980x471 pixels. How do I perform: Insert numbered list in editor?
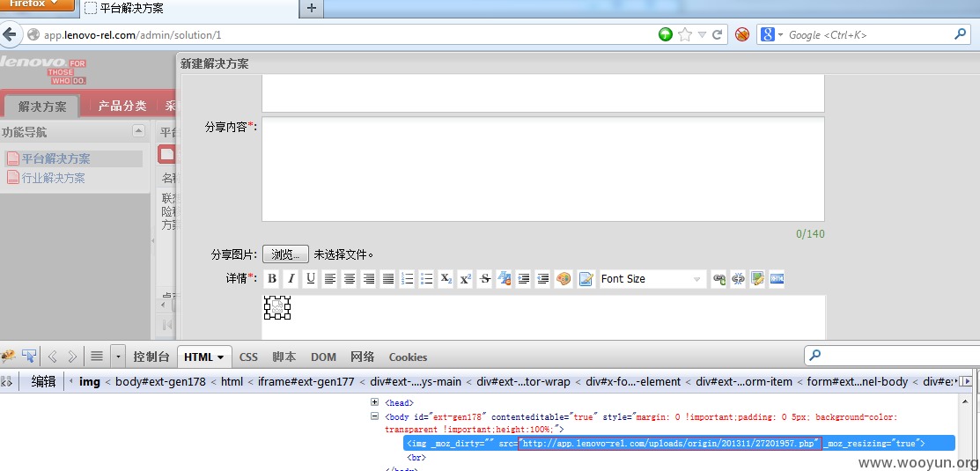(407, 279)
